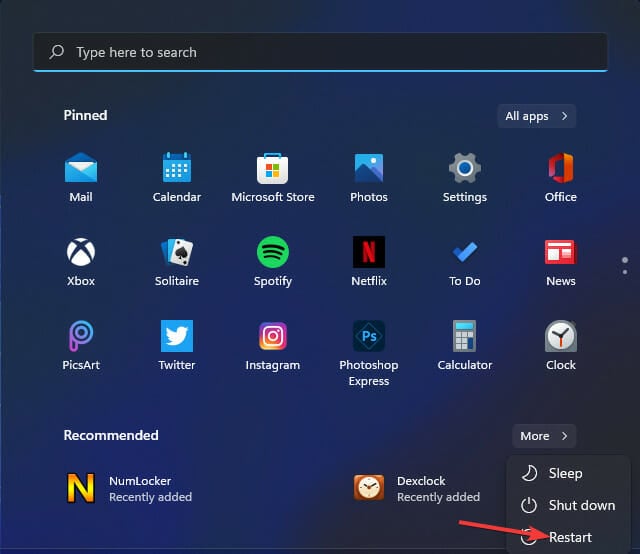
Task: Open recommended Dexclock app
Action: (x=417, y=488)
